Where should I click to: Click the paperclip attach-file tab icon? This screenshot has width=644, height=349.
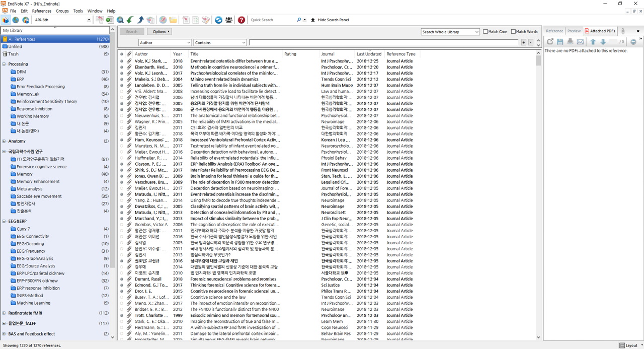[x=623, y=31]
